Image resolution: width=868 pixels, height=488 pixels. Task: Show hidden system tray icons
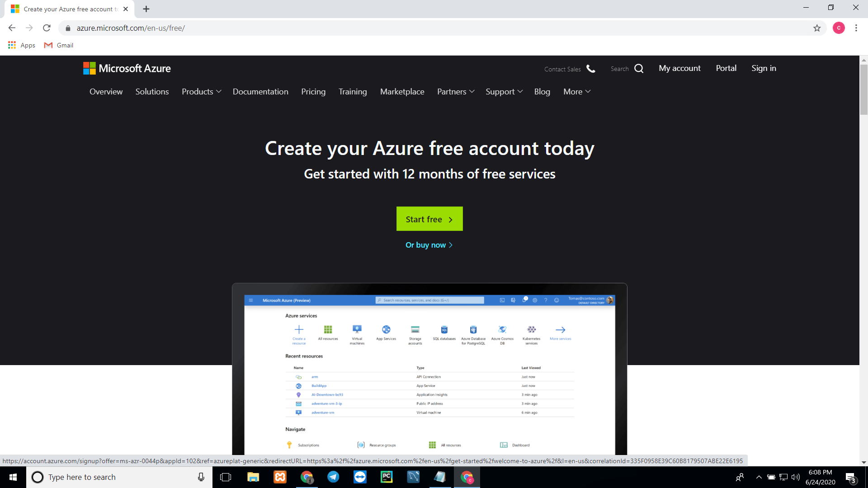759,477
